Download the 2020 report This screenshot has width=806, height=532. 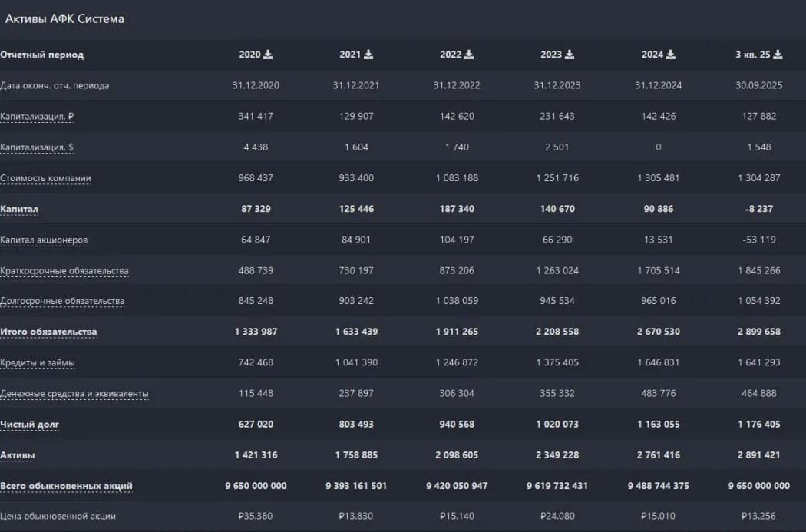click(268, 55)
